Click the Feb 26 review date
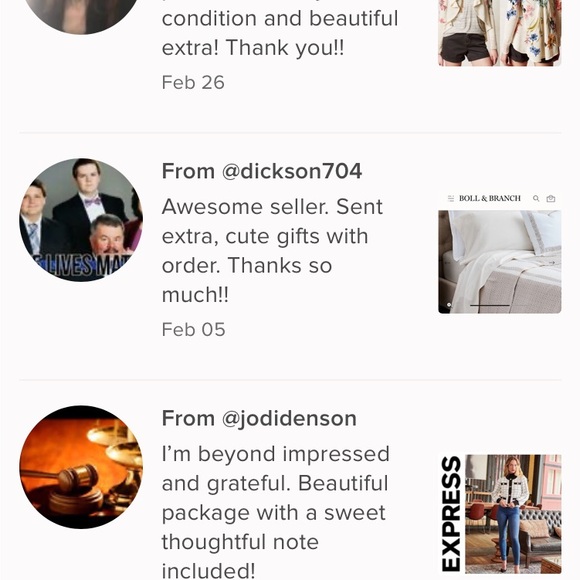The height and width of the screenshot is (580, 580). tap(193, 82)
